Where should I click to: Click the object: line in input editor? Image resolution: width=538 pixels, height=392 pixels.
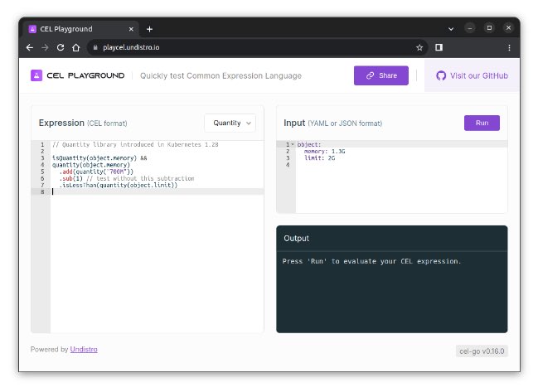coord(309,144)
